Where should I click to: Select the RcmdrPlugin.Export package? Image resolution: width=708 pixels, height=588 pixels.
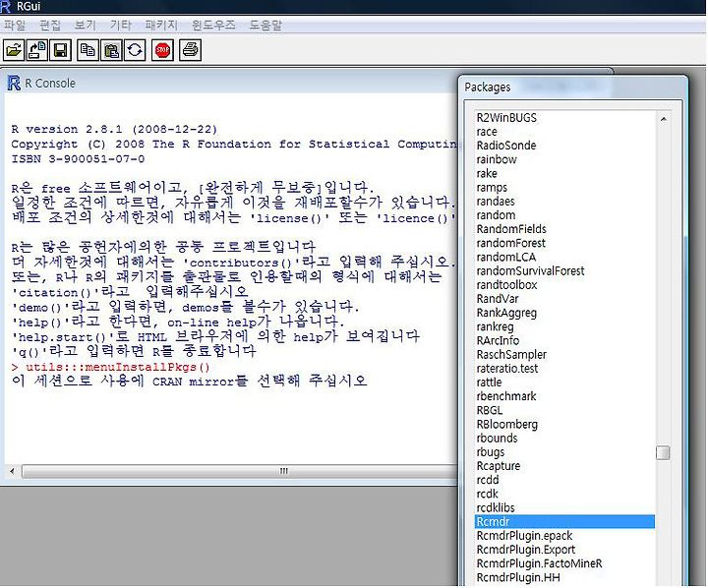click(x=564, y=550)
